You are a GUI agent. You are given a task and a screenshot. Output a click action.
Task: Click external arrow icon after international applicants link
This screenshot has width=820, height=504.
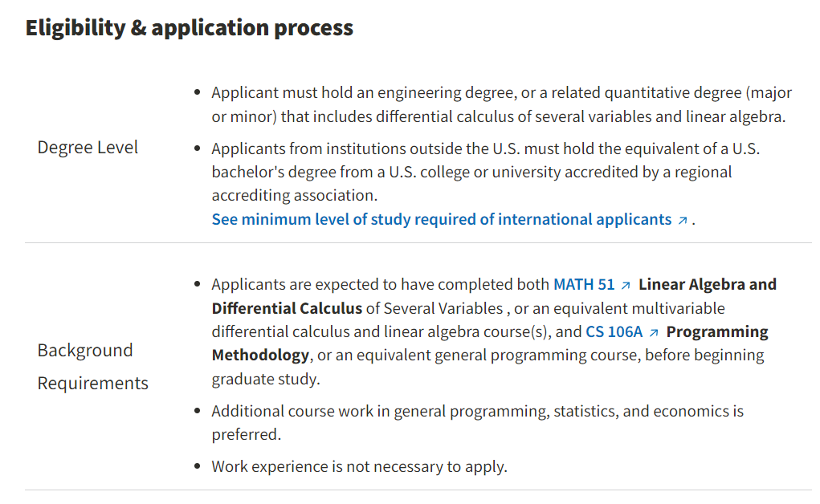[682, 221]
